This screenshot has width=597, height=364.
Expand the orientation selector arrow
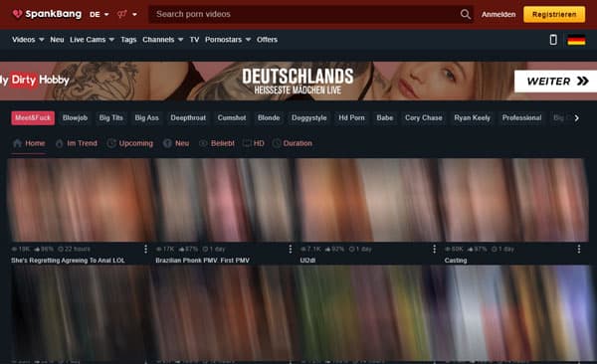pyautogui.click(x=134, y=15)
